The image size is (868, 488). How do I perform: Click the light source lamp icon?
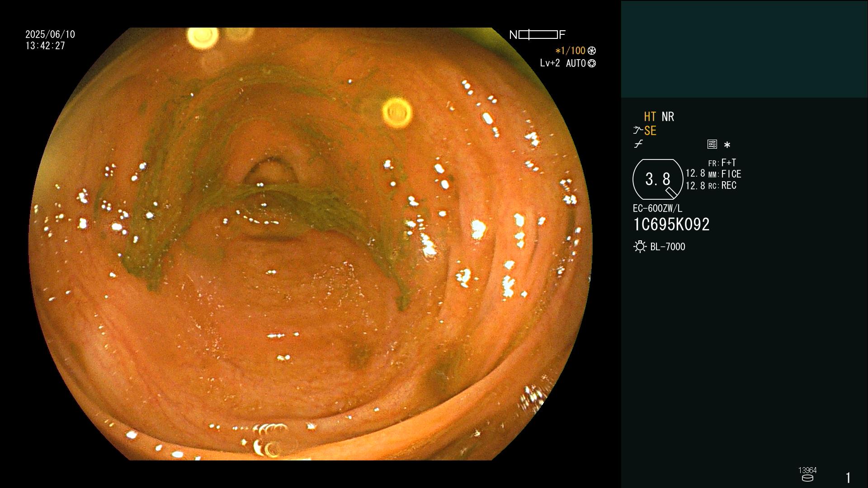(640, 247)
